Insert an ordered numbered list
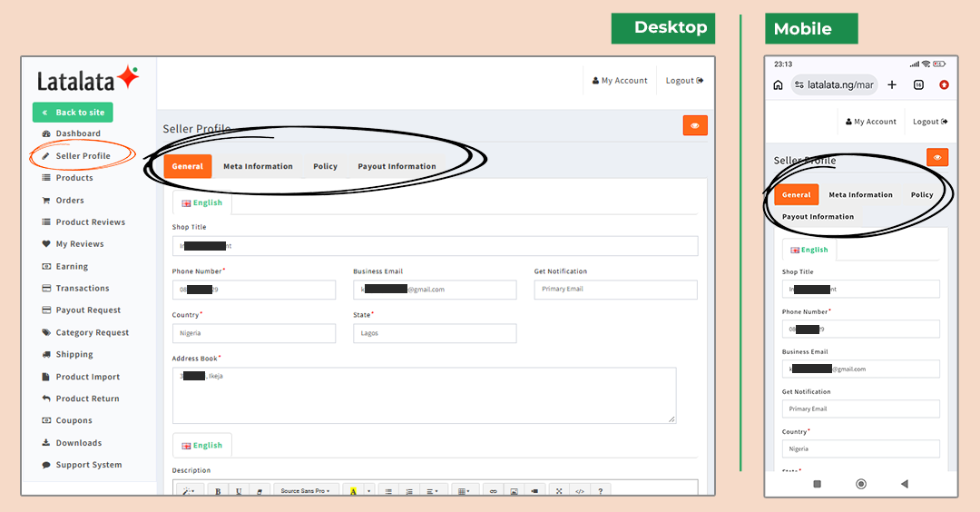Viewport: 980px width, 512px height. point(408,491)
